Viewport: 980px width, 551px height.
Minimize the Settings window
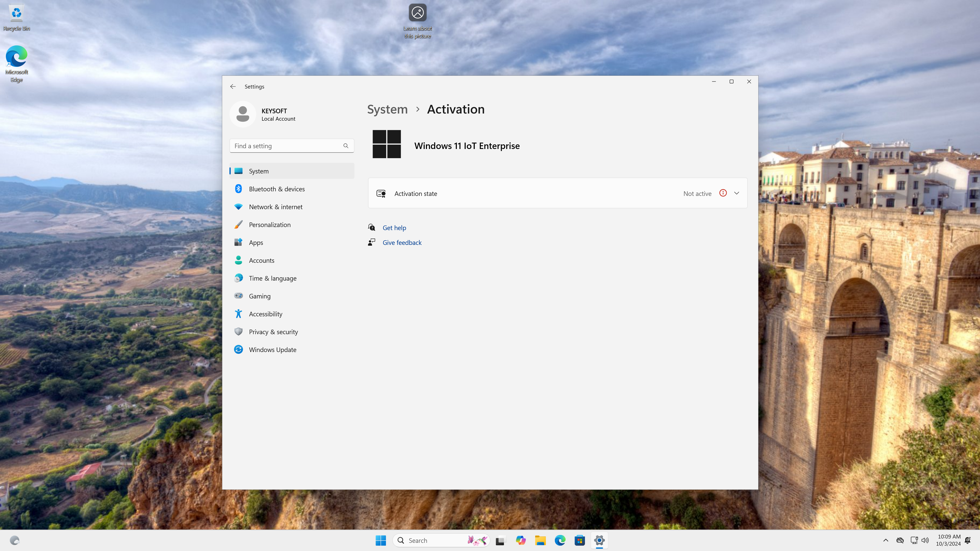pyautogui.click(x=714, y=81)
